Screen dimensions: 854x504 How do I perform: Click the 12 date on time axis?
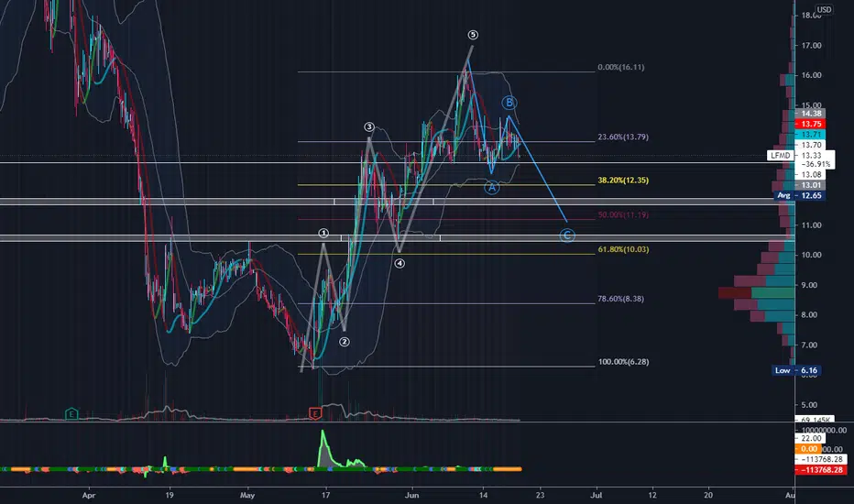651,495
